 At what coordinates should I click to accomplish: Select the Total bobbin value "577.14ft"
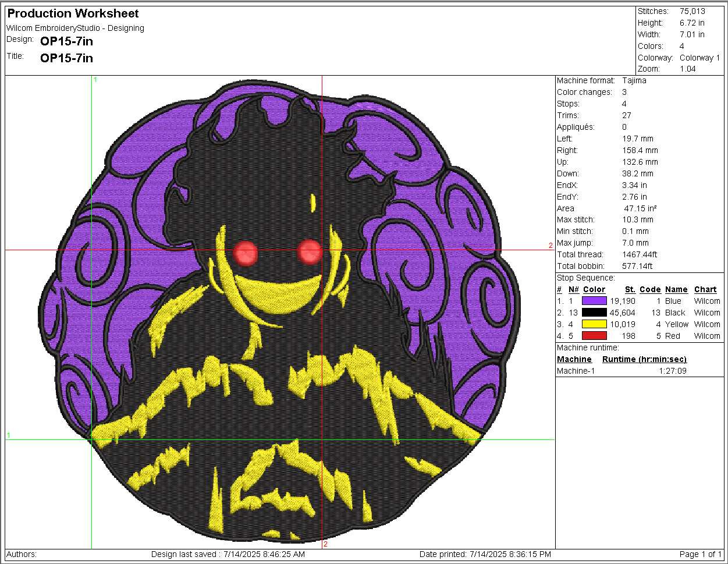tap(637, 266)
